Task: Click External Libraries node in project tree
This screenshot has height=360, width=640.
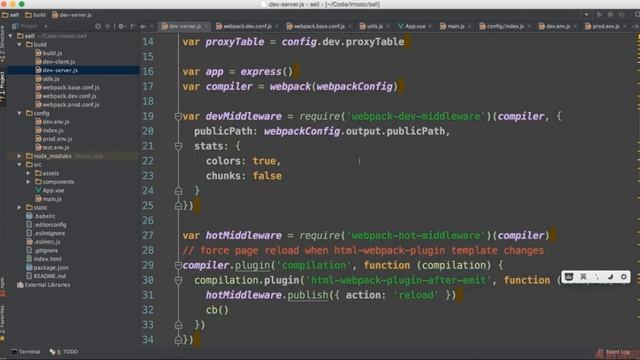Action: point(43,284)
